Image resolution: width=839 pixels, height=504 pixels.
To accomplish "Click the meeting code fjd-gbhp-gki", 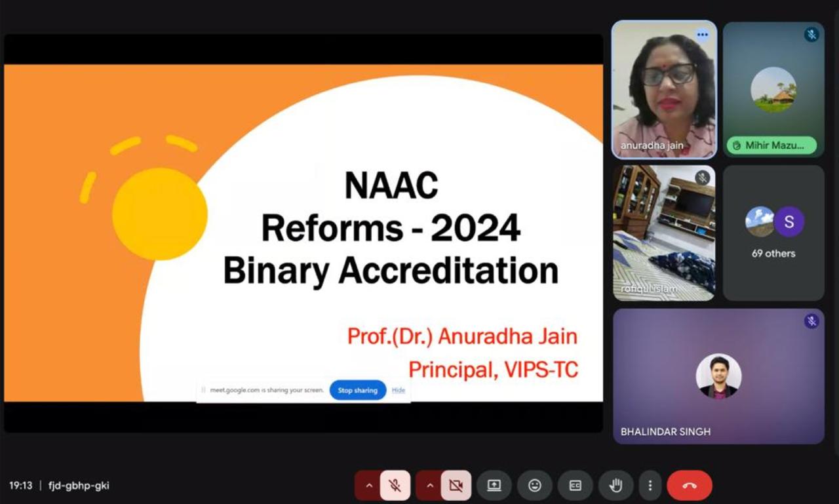I will tap(79, 486).
